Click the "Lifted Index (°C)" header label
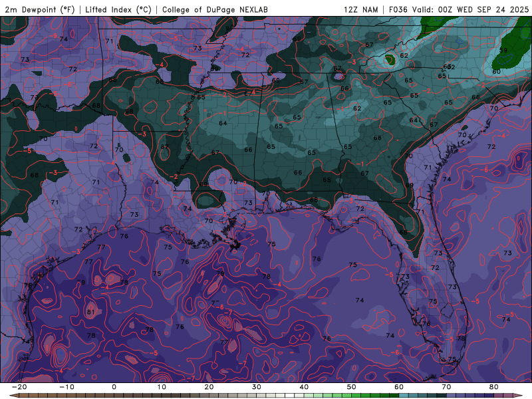Viewport: 532px width, 399px height. point(118,9)
